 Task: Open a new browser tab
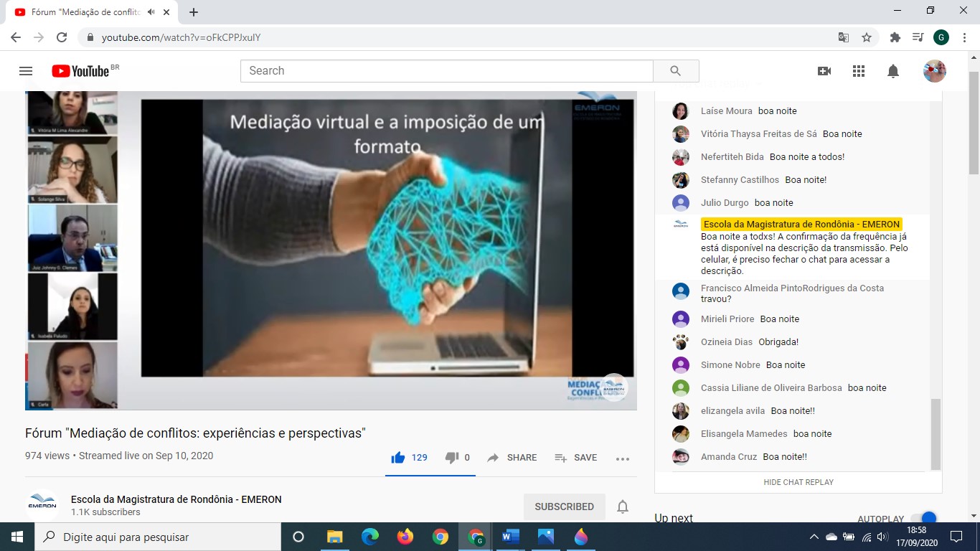pyautogui.click(x=194, y=12)
